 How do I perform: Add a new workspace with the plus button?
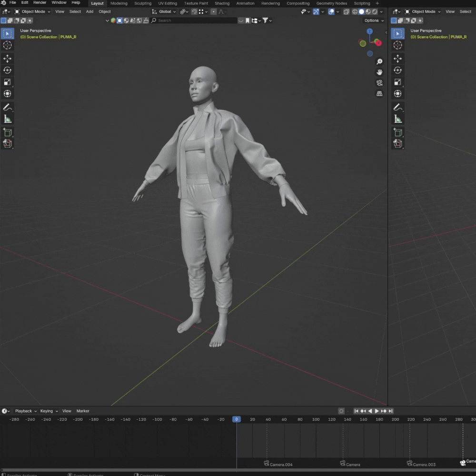377,3
